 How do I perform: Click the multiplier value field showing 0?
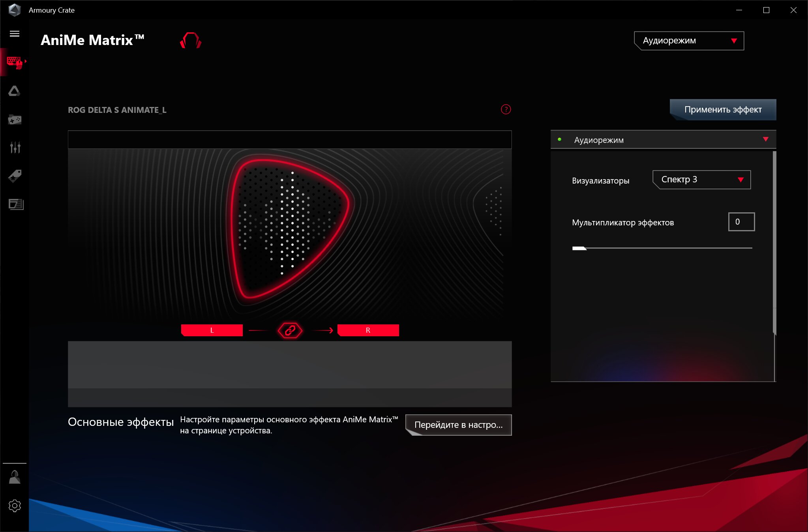point(741,222)
